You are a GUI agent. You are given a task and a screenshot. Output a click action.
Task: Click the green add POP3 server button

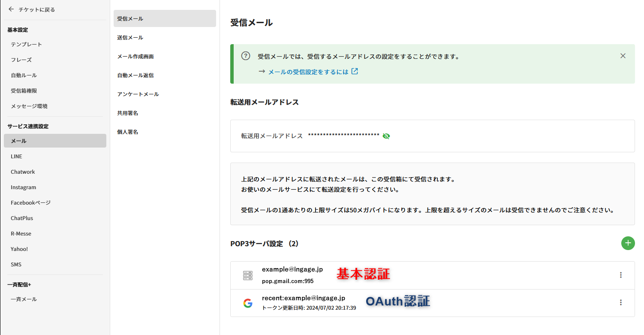click(x=628, y=243)
